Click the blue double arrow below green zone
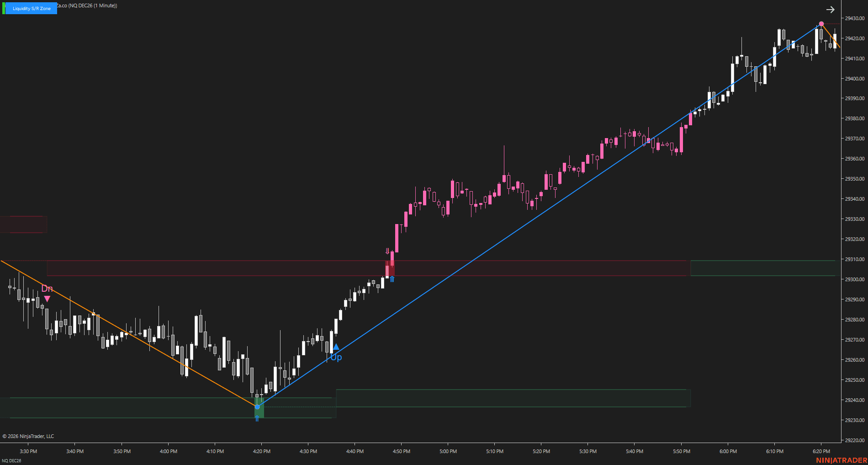The image size is (868, 465). click(257, 418)
